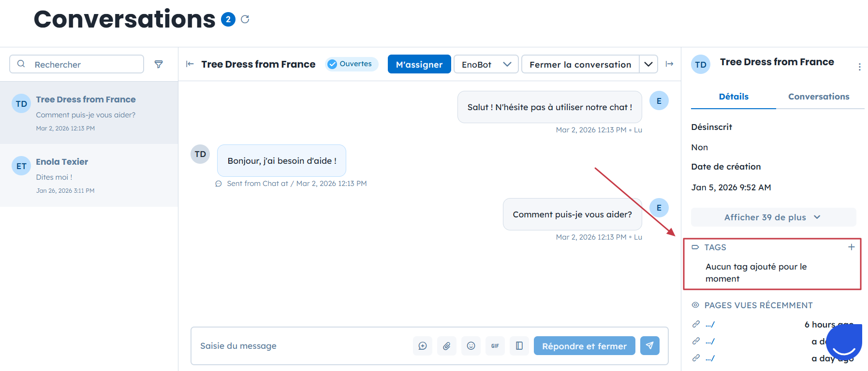Open the Enola Texier conversation
This screenshot has width=868, height=371.
(x=89, y=175)
